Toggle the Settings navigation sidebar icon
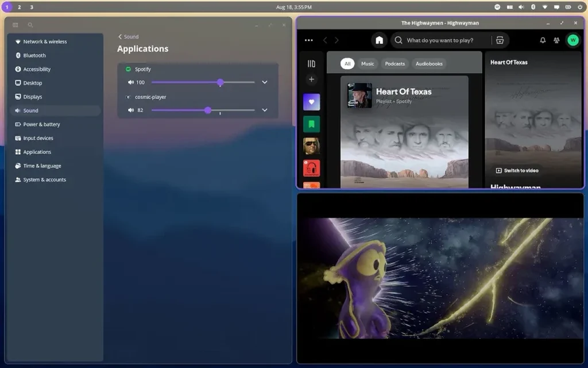 [x=16, y=25]
